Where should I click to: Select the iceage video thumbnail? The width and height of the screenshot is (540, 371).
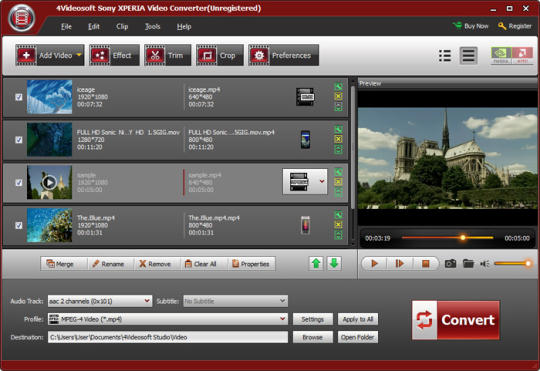[50, 97]
